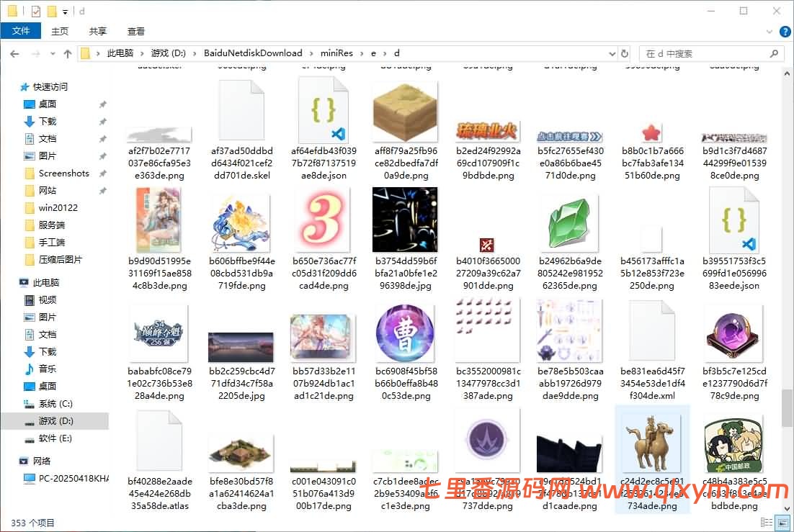Open the address bar dropdown arrow
Screen dimensions: 794x532
[613, 53]
